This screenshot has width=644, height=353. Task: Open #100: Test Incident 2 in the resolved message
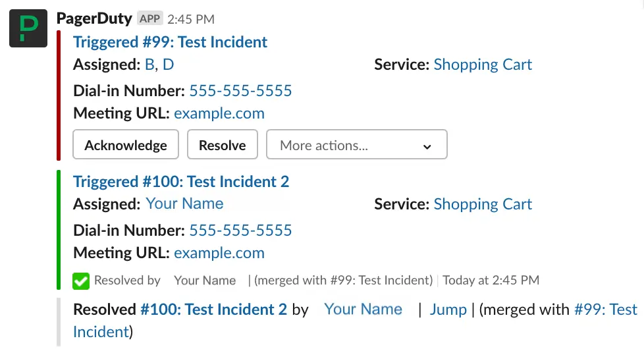tap(213, 310)
